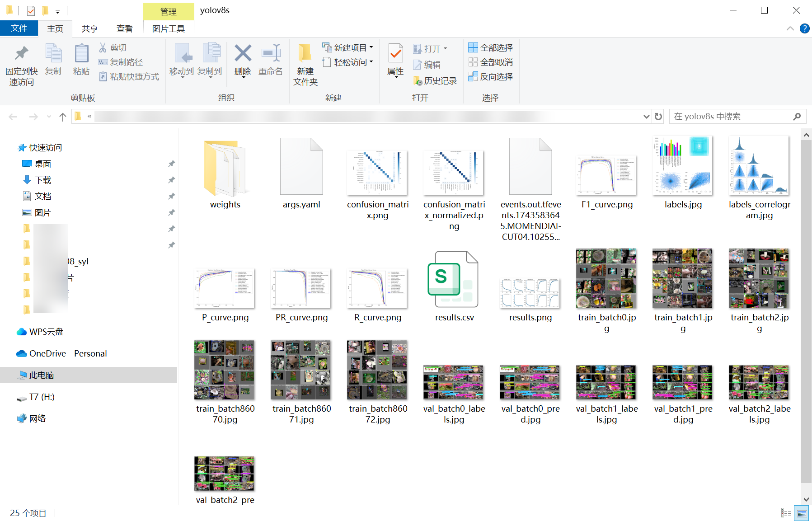Select the confusion_matrix.png thumbnail

point(377,173)
